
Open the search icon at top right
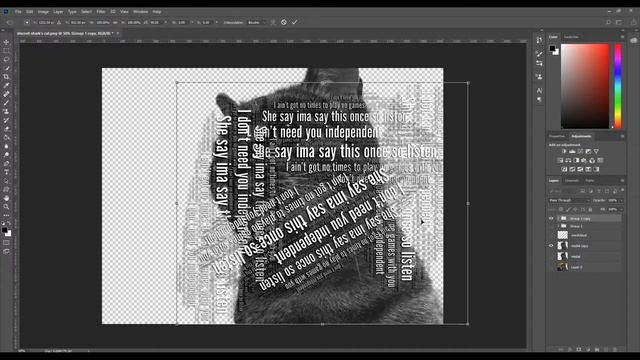[x=608, y=22]
